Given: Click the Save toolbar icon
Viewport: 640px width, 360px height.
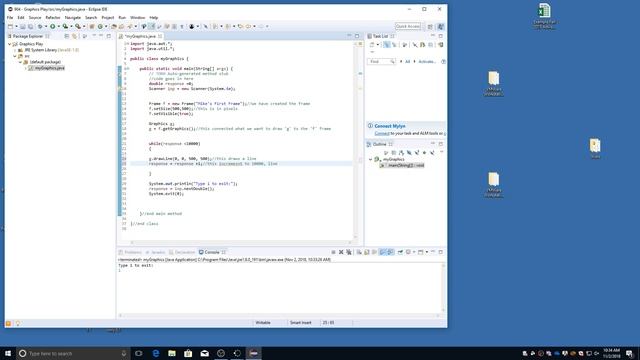Looking at the screenshot, I should point(23,27).
